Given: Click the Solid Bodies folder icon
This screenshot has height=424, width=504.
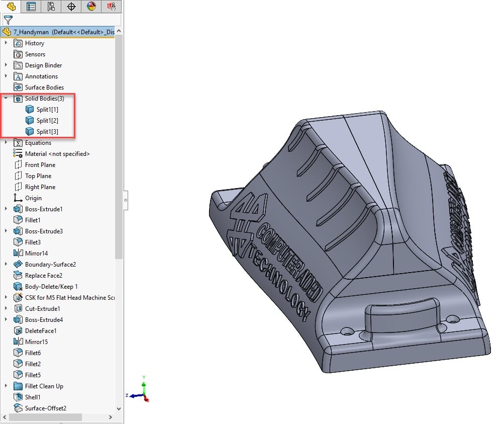Looking at the screenshot, I should tap(18, 99).
